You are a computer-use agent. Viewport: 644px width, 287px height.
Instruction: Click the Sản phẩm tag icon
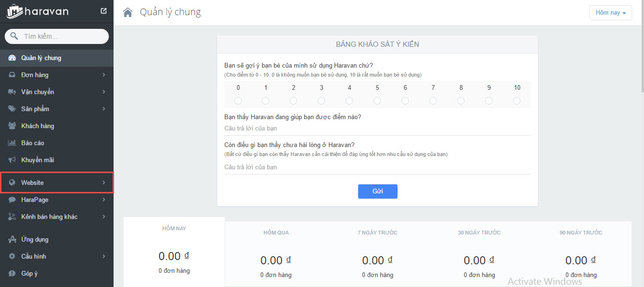(x=12, y=109)
